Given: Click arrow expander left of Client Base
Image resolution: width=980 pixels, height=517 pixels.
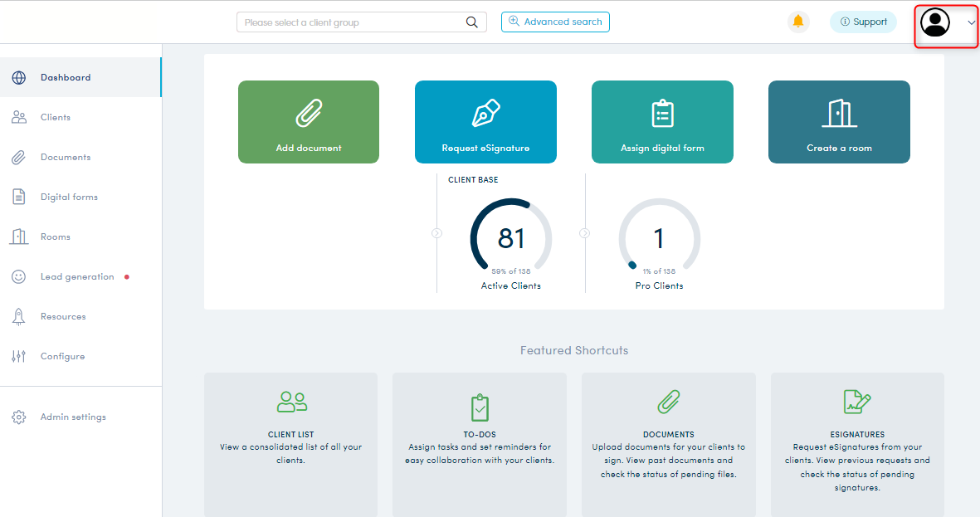Looking at the screenshot, I should click(436, 233).
